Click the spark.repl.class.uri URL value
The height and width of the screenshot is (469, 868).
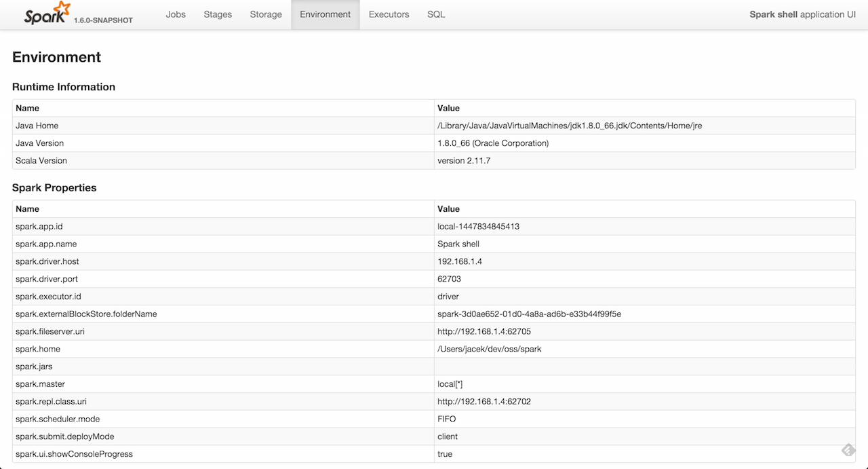point(484,401)
